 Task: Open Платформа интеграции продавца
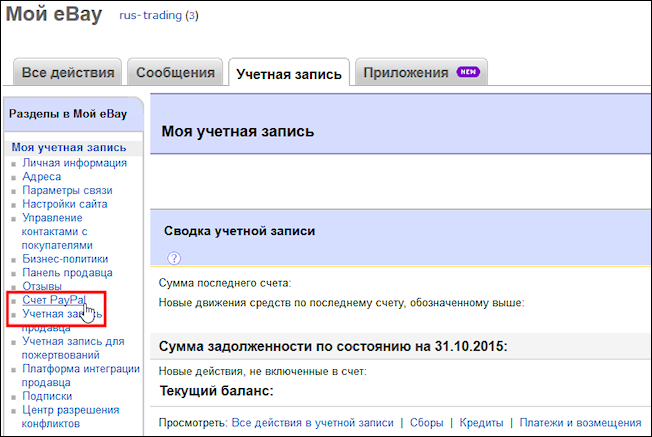pos(81,375)
